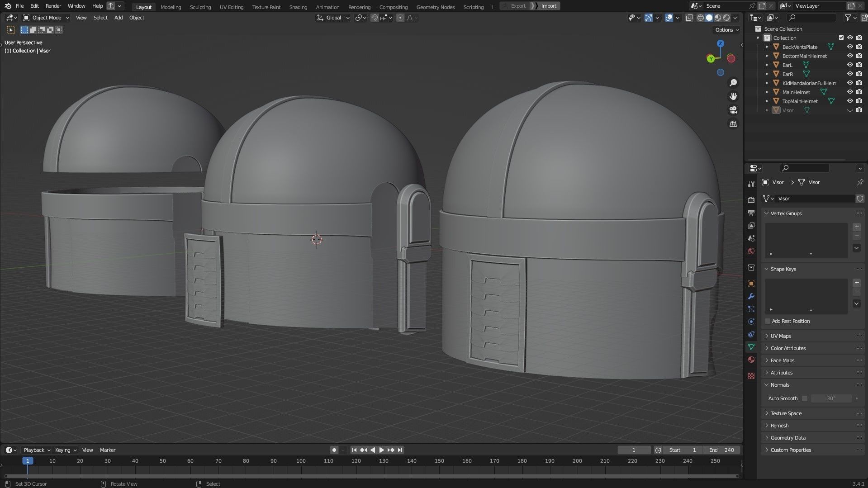Open the World properties tab
Image resolution: width=868 pixels, height=488 pixels.
[751, 251]
